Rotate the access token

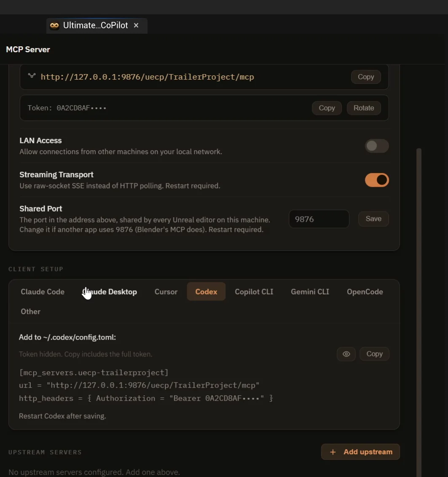point(364,108)
